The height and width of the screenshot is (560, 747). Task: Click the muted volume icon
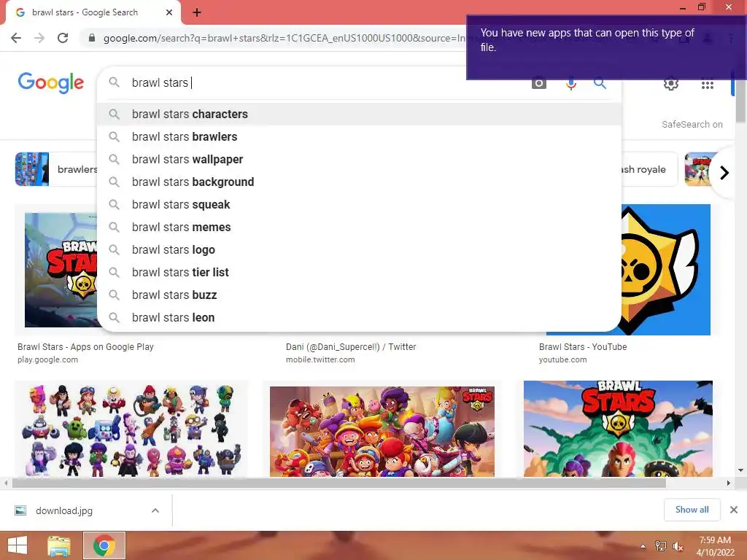point(678,546)
